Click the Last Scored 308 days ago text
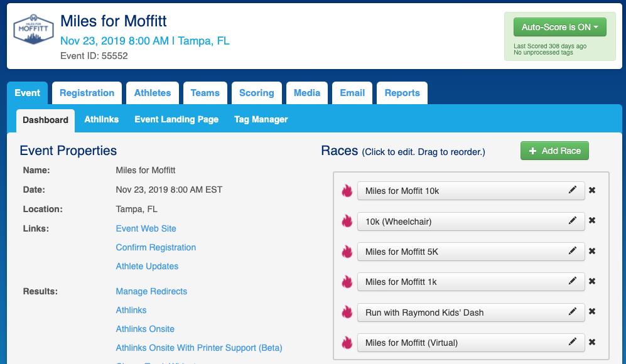 [x=550, y=46]
